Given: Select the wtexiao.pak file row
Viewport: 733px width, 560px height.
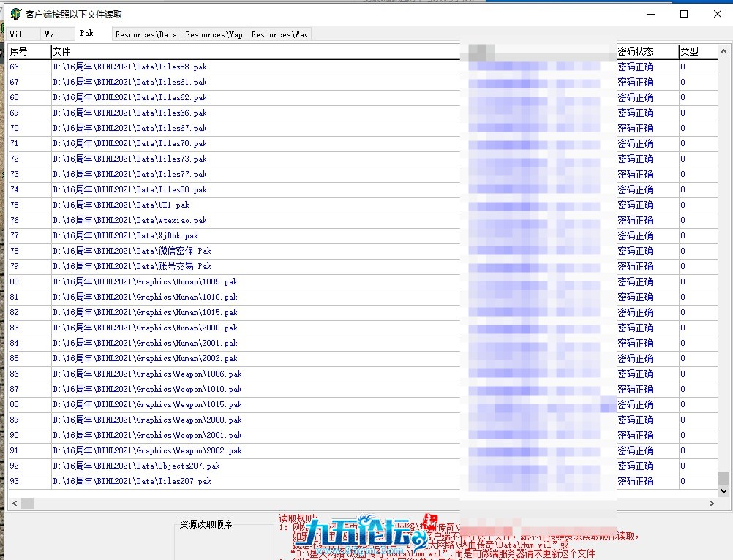Looking at the screenshot, I should pos(363,221).
